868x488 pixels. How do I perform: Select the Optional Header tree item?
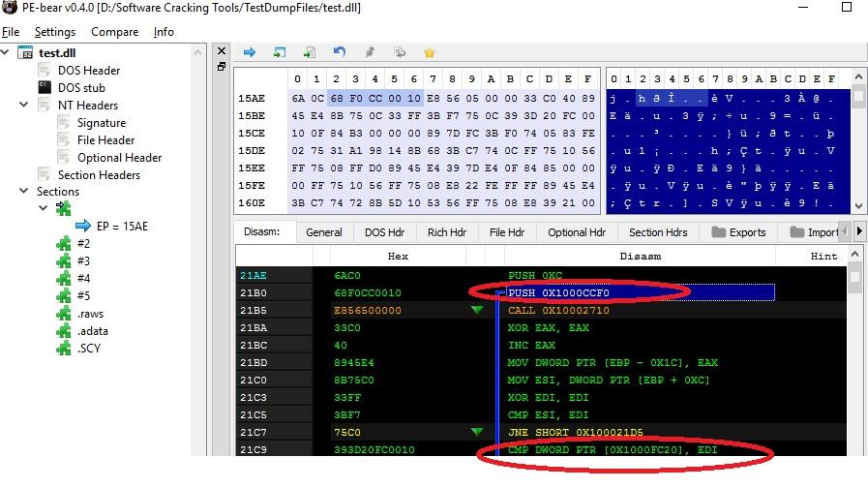pos(119,157)
